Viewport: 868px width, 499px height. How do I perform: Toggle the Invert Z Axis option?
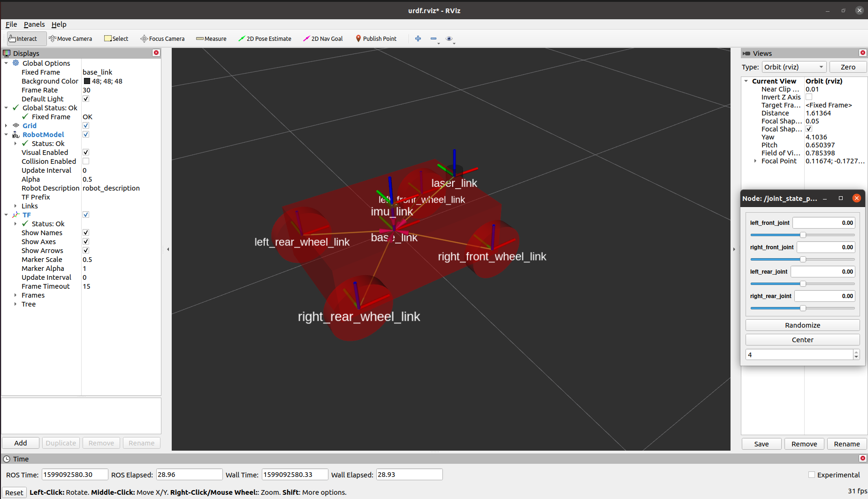pyautogui.click(x=809, y=97)
